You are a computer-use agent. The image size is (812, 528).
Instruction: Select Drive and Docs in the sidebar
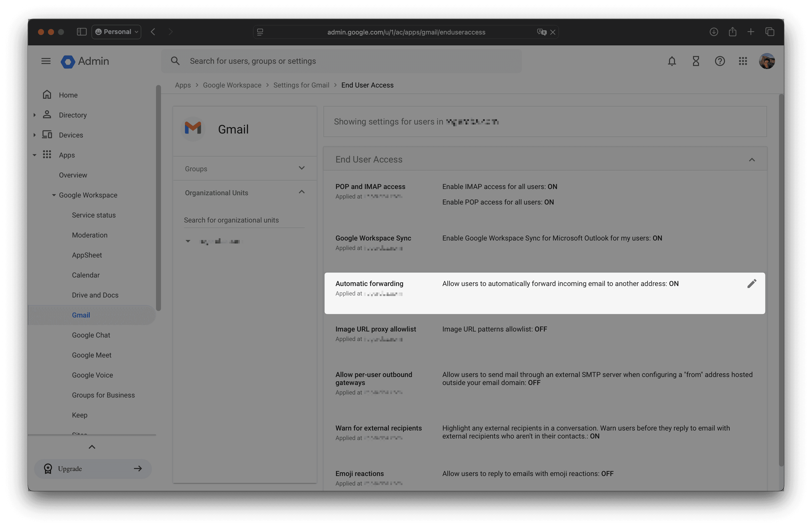(95, 295)
